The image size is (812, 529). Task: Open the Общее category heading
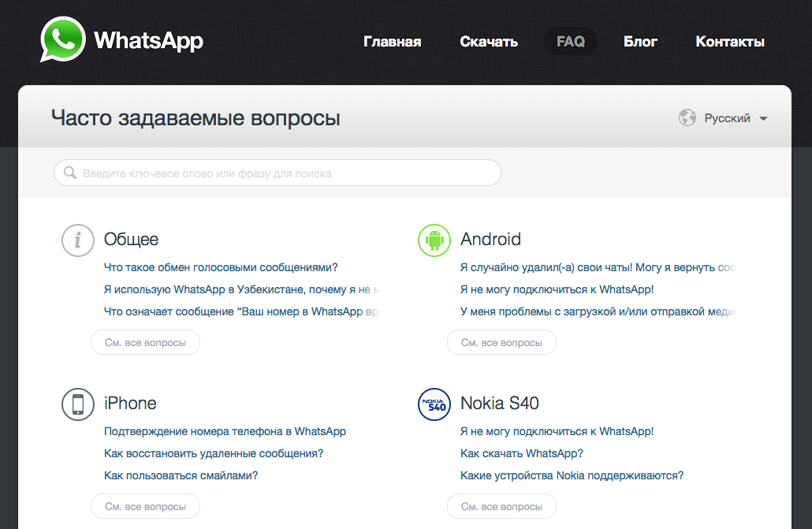[131, 240]
